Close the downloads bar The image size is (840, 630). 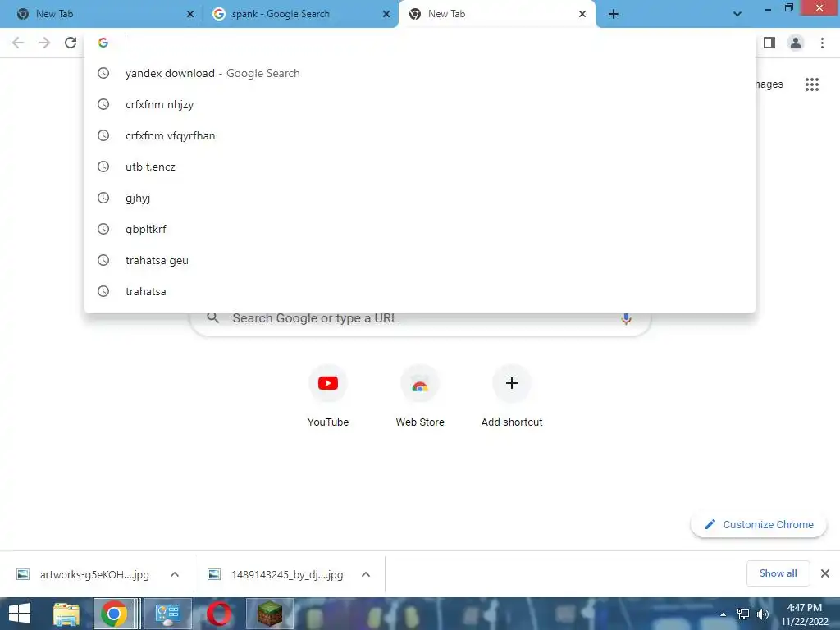click(x=825, y=573)
